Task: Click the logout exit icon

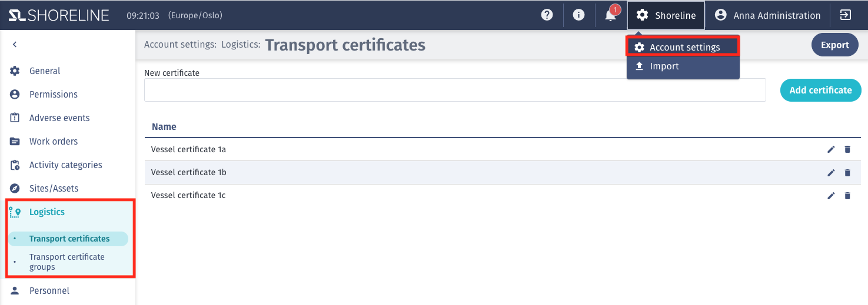Action: (x=846, y=15)
